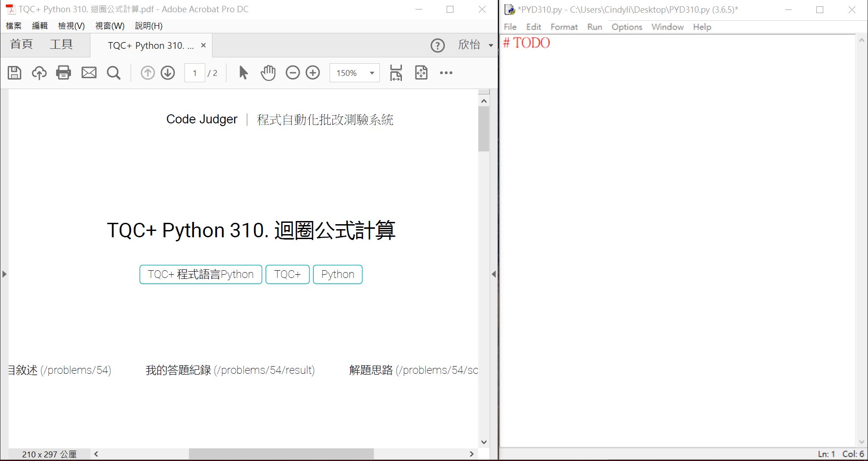
Task: Click the TQC+ 程式語言Python tag
Action: 201,274
